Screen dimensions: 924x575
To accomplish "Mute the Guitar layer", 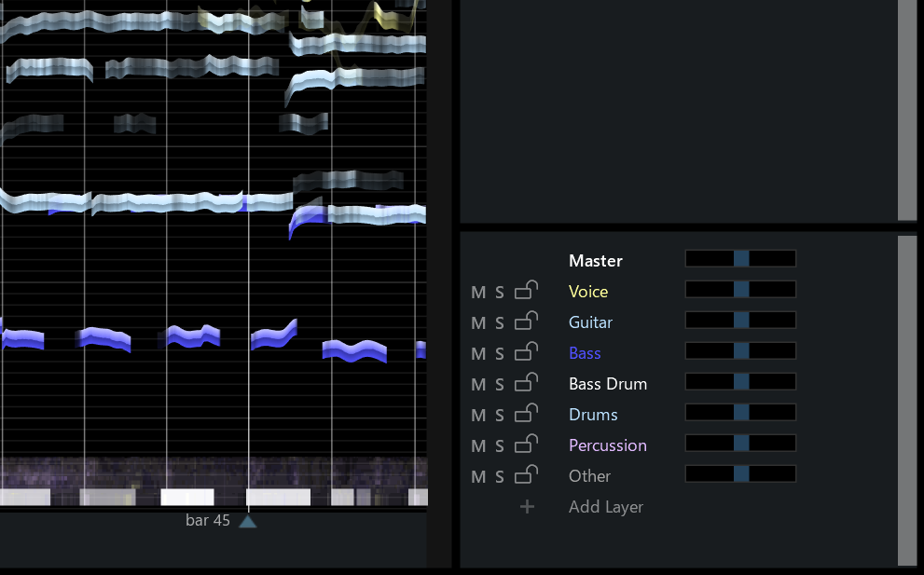I will (478, 322).
